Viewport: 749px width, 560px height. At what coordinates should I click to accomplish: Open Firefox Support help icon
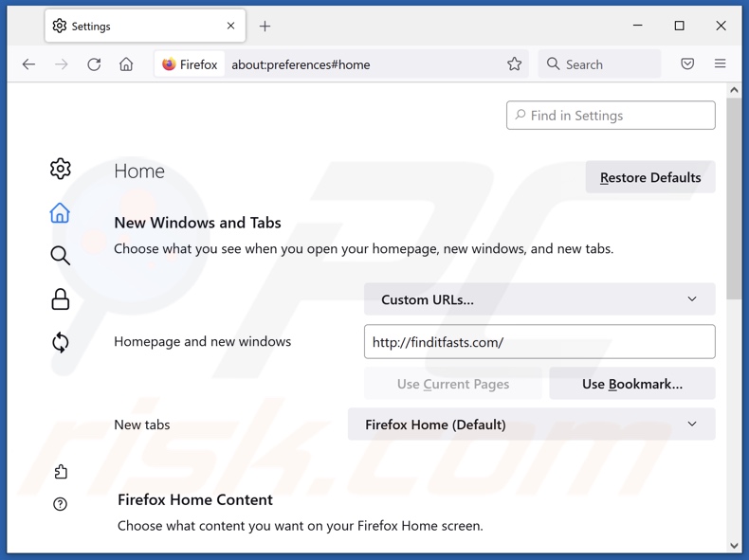(61, 504)
